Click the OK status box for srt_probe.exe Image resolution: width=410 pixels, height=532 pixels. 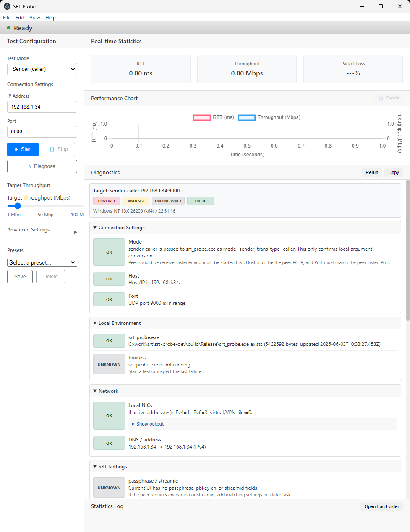pos(109,341)
